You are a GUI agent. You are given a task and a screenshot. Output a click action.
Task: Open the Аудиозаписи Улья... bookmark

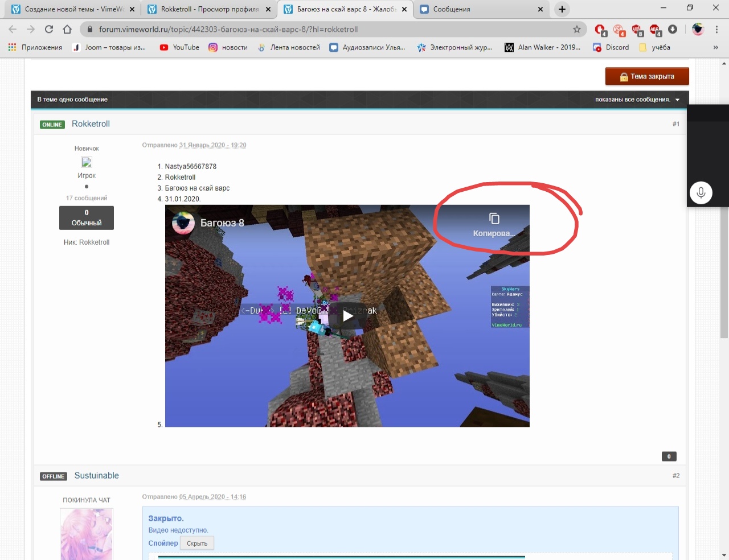coord(367,47)
